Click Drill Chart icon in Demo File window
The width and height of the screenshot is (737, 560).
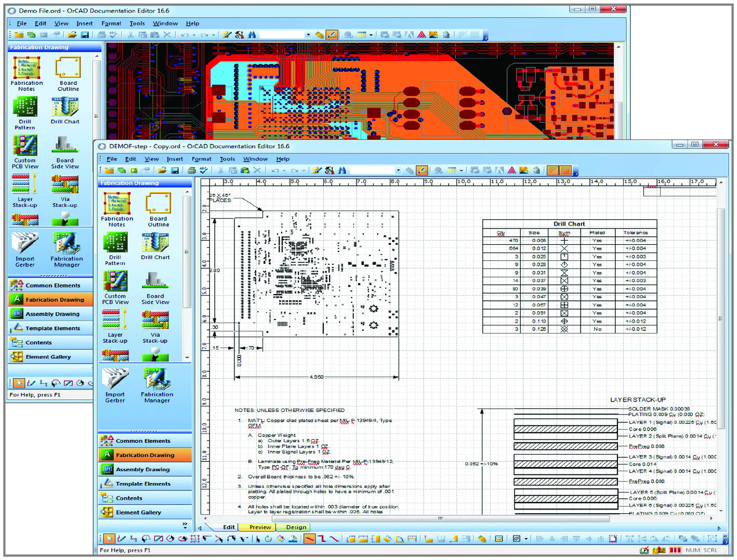65,106
